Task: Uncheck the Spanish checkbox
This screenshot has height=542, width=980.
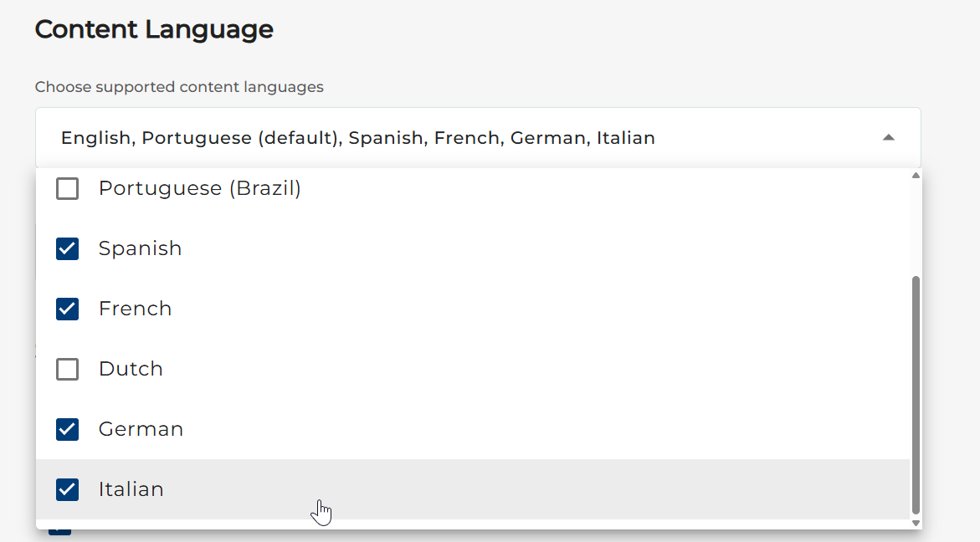Action: 67,249
